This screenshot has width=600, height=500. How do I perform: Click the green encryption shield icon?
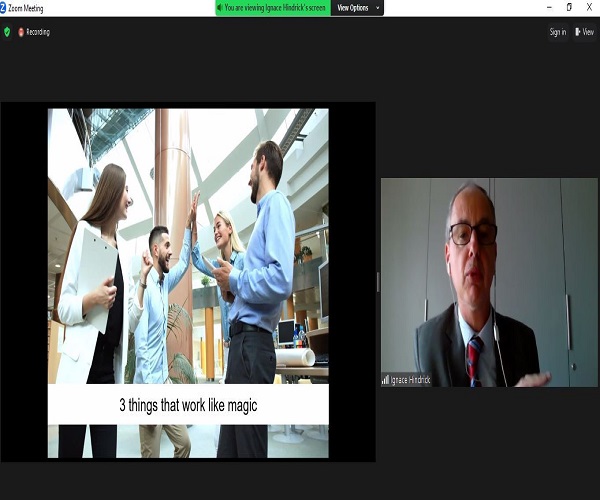click(x=7, y=32)
